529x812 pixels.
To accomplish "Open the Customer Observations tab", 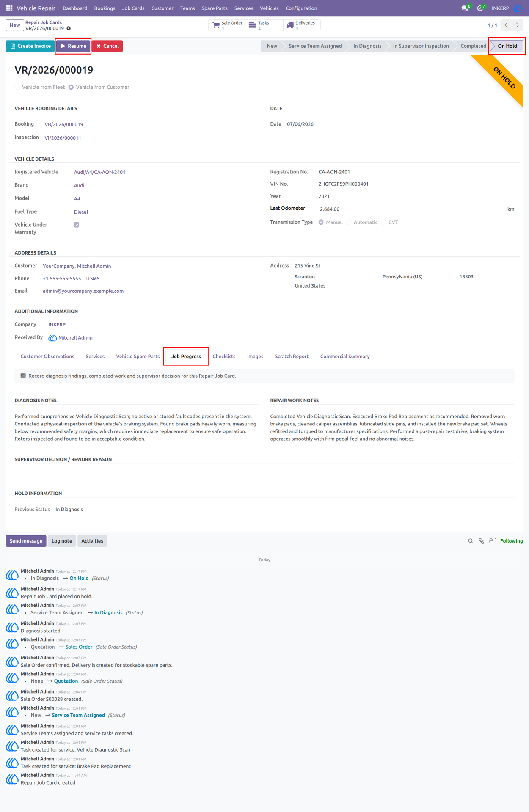I will click(x=47, y=357).
